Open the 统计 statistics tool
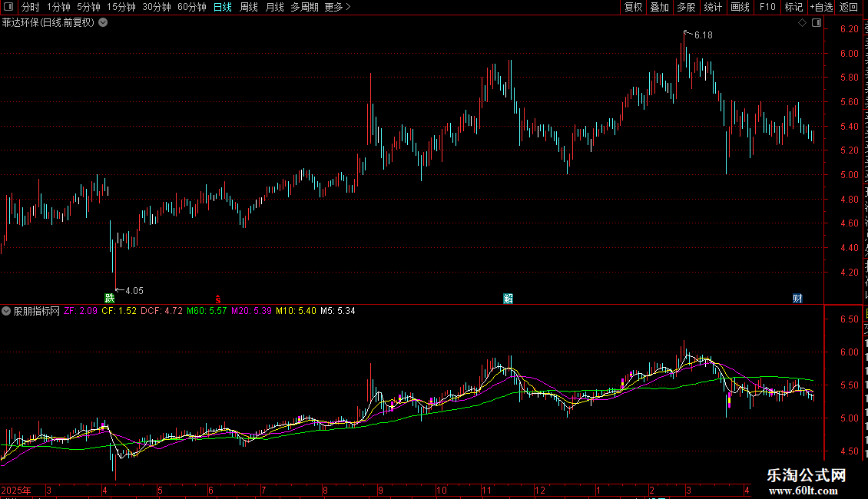Image resolution: width=868 pixels, height=499 pixels. pyautogui.click(x=712, y=7)
